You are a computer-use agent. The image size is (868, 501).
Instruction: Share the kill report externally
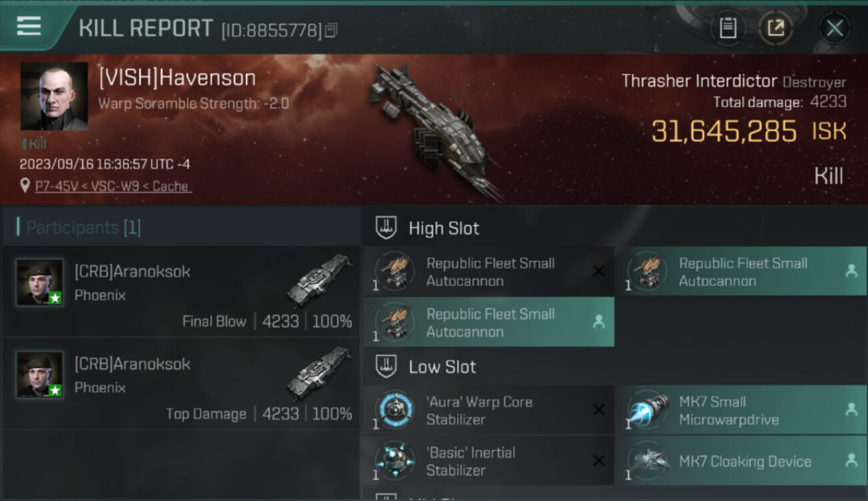pos(776,28)
